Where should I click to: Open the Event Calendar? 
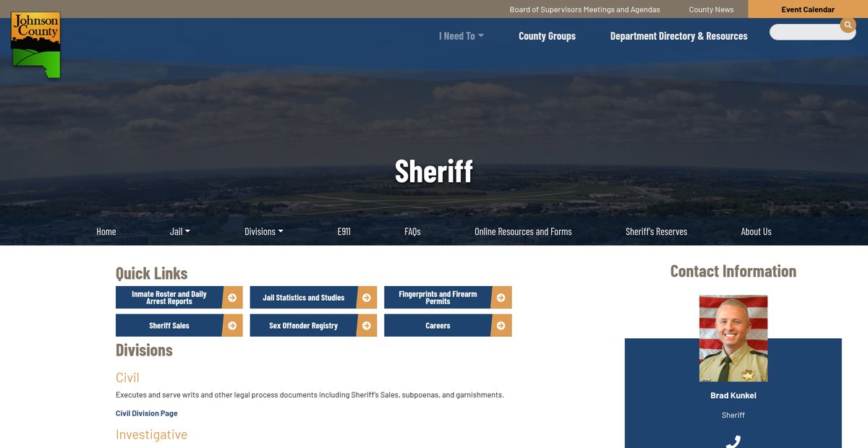click(808, 9)
